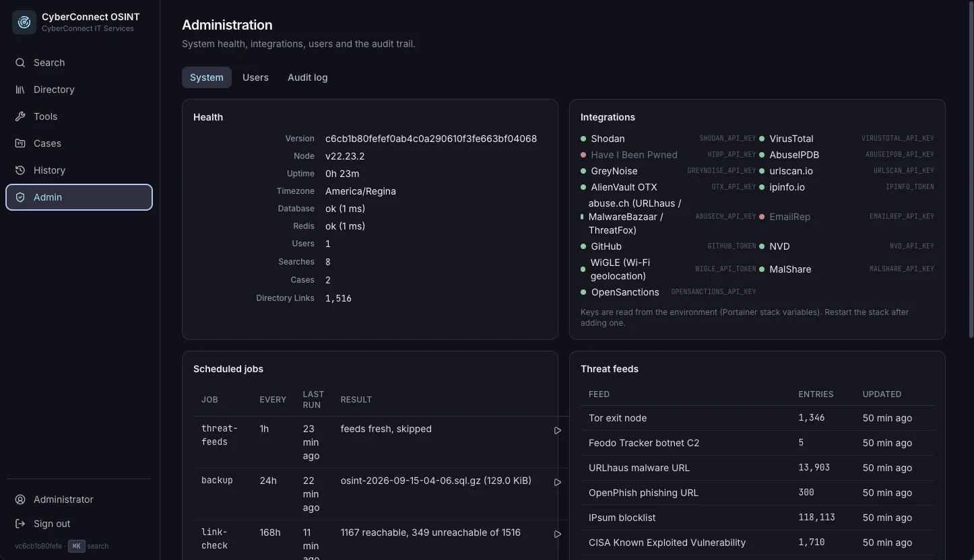Click the Cases folder icon in sidebar
The height and width of the screenshot is (560, 974).
(20, 143)
